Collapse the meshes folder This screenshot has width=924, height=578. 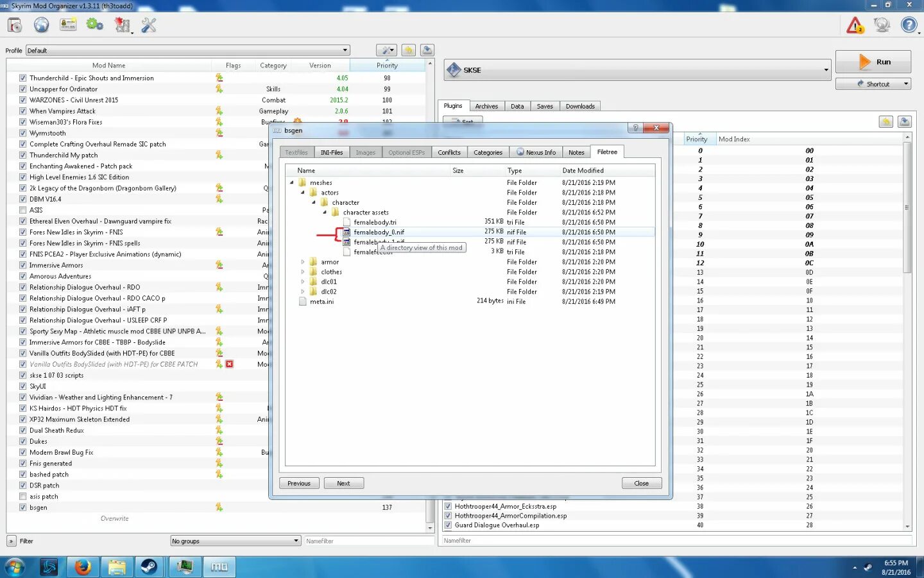(x=292, y=183)
